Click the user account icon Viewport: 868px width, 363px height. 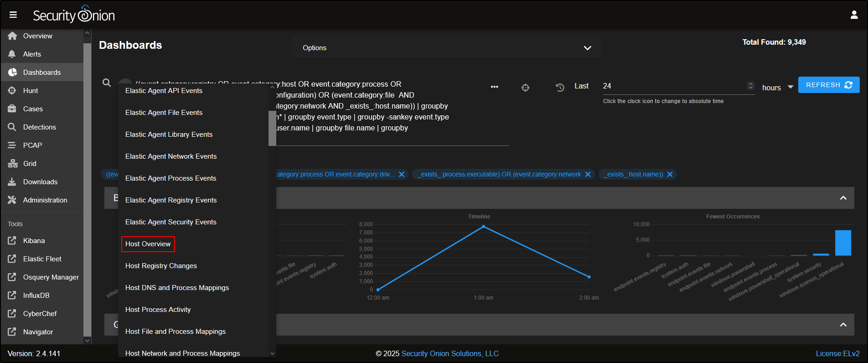pos(854,15)
